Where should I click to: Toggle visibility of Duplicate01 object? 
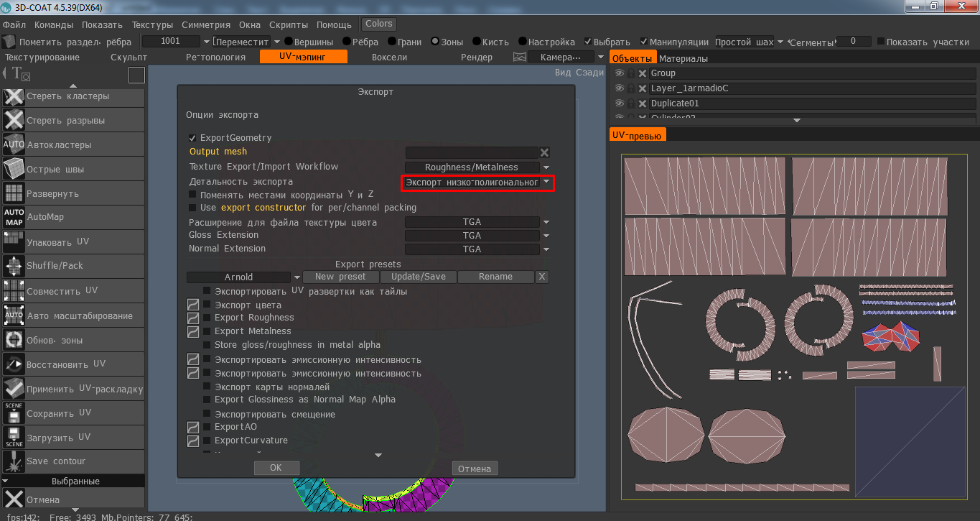pos(620,103)
